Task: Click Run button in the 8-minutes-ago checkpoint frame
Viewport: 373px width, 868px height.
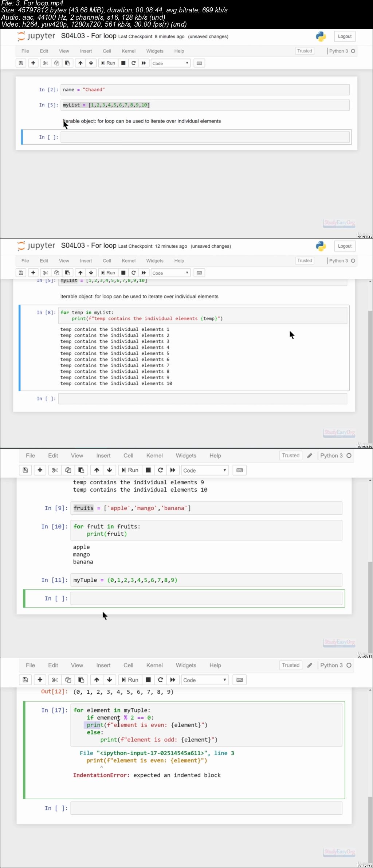Action: tap(108, 63)
